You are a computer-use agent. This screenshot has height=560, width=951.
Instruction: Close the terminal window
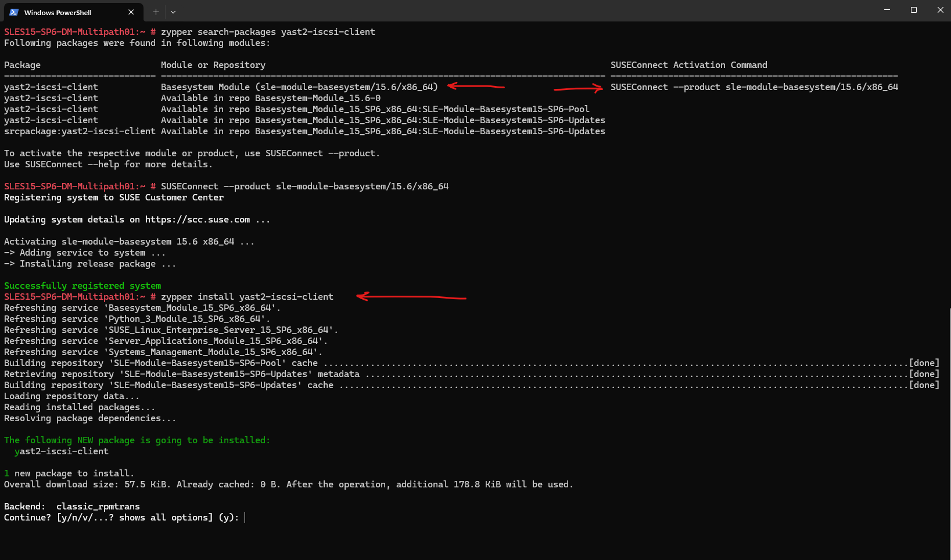click(940, 10)
